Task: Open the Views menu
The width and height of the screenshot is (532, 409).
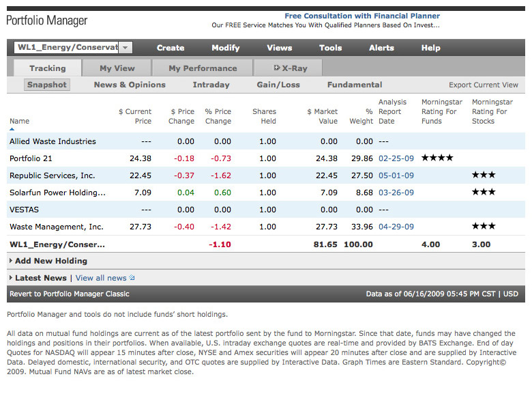Action: tap(279, 48)
